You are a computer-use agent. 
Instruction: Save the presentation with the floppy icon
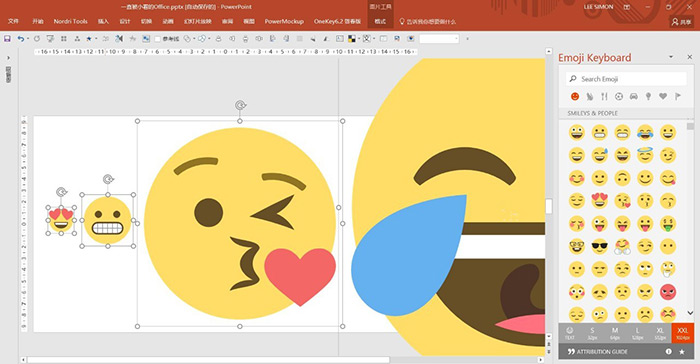click(x=7, y=39)
